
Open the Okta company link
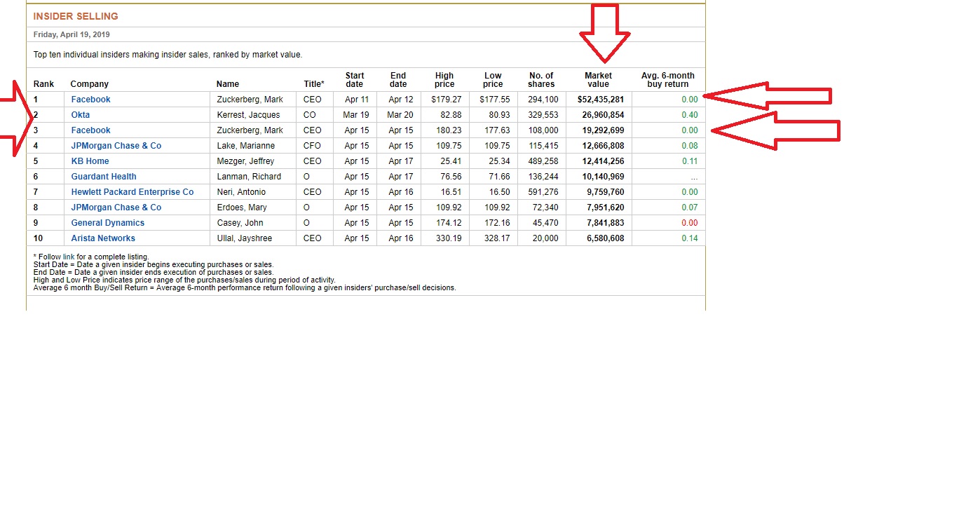pyautogui.click(x=81, y=115)
